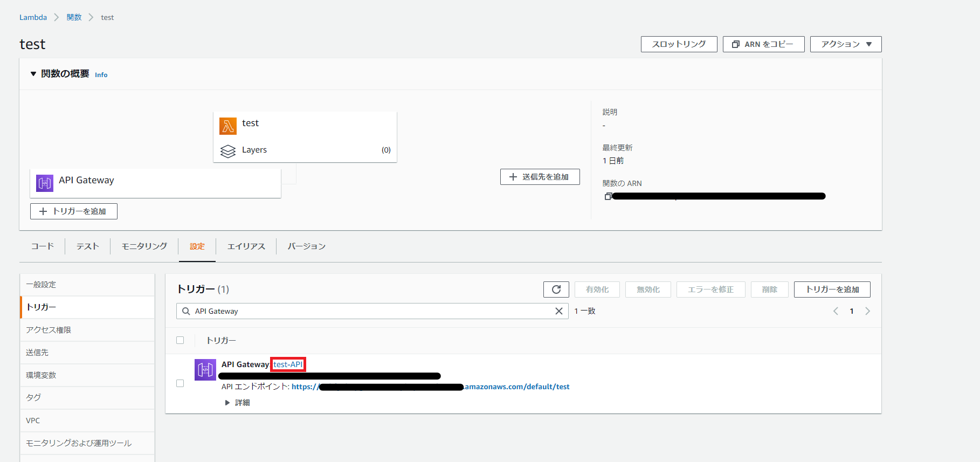Open モニタリングおよび運用ツール in side menu
The width and height of the screenshot is (980, 462).
pyautogui.click(x=87, y=443)
